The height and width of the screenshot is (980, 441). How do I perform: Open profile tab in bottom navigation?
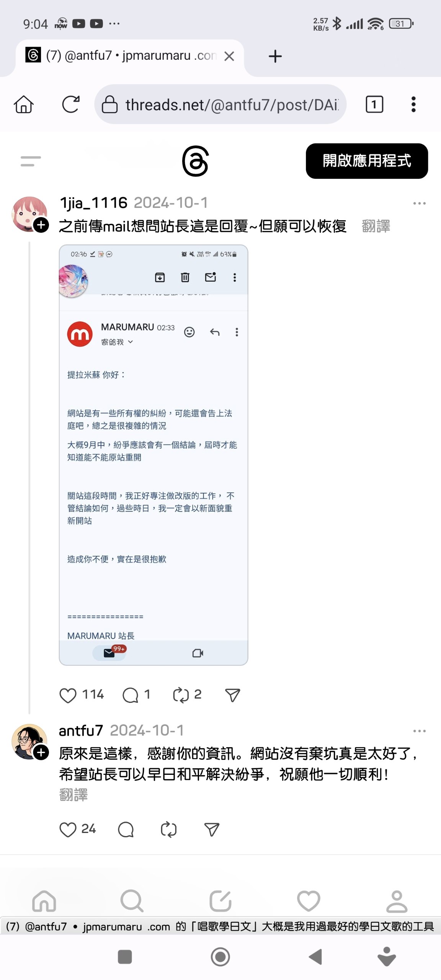[397, 901]
